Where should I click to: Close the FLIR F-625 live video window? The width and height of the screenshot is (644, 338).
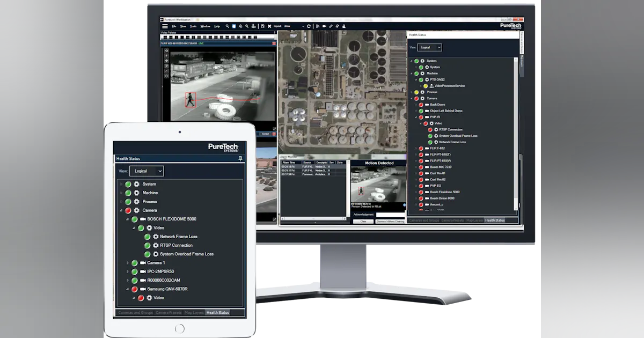tap(274, 43)
